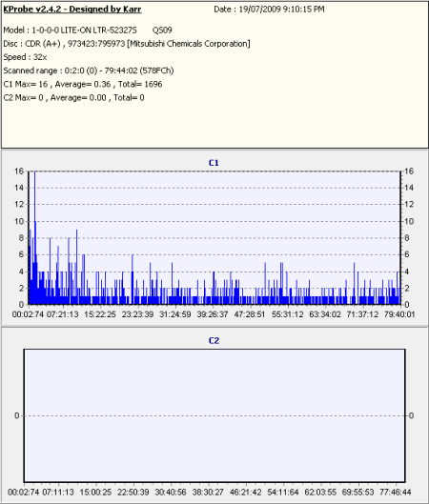Click the 77:46:44 label on C2 axis
Viewport: 429px width, 504px height.
396,493
